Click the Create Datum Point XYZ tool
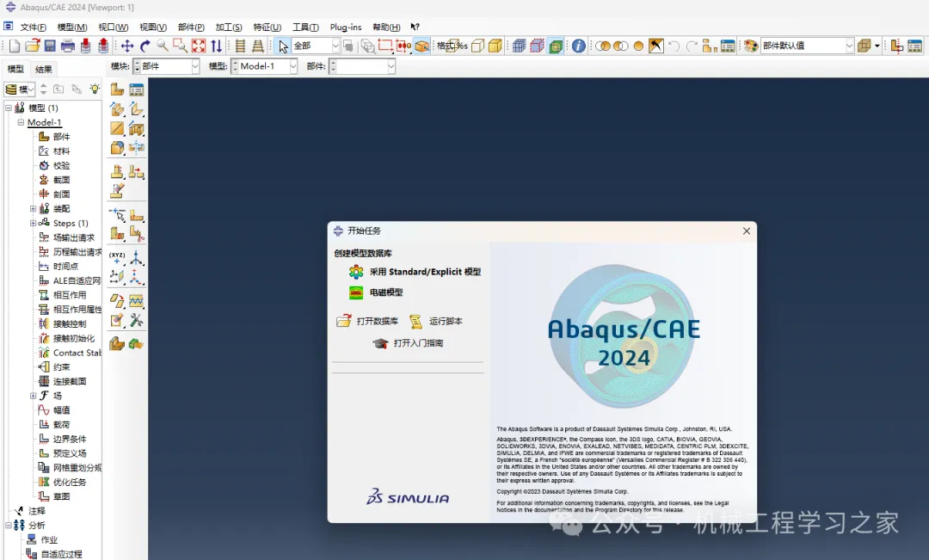The width and height of the screenshot is (929, 560). [117, 258]
